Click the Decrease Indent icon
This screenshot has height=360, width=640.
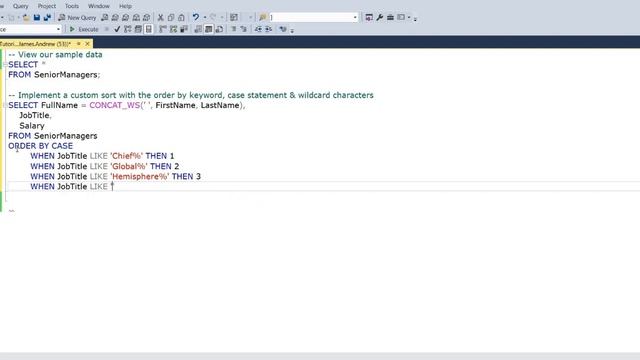coord(258,29)
